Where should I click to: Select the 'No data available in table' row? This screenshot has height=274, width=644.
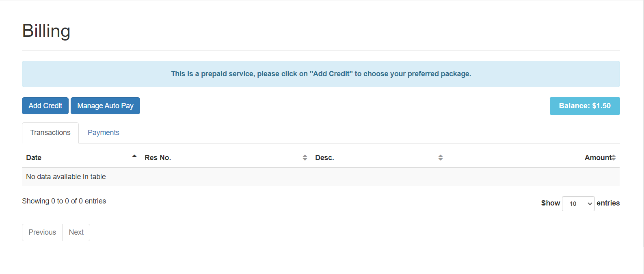coord(321,177)
